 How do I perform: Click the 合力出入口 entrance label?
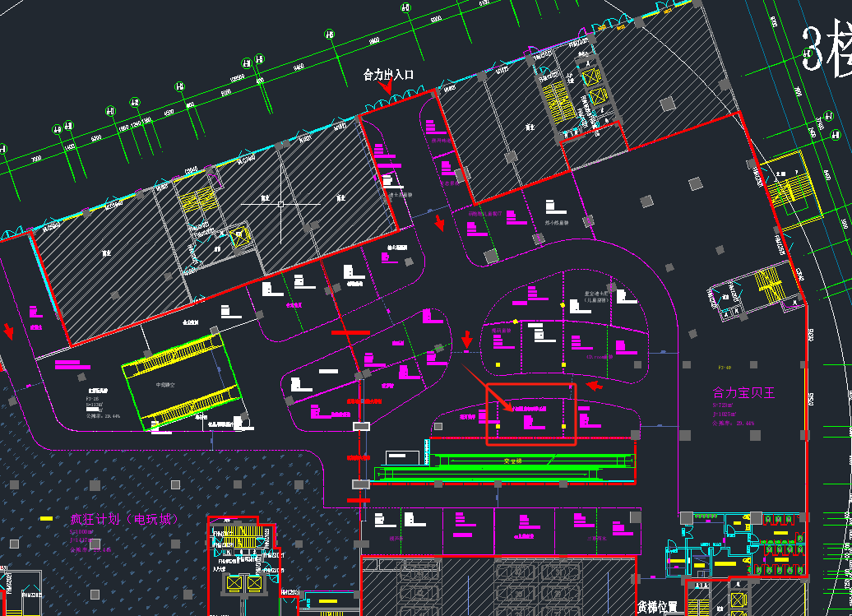pyautogui.click(x=388, y=75)
